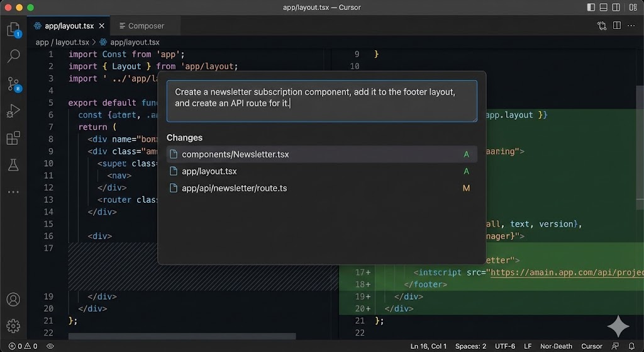Click the horizontal scrollbar under the editor
Viewport: 644px width, 352px height.
pos(182,336)
